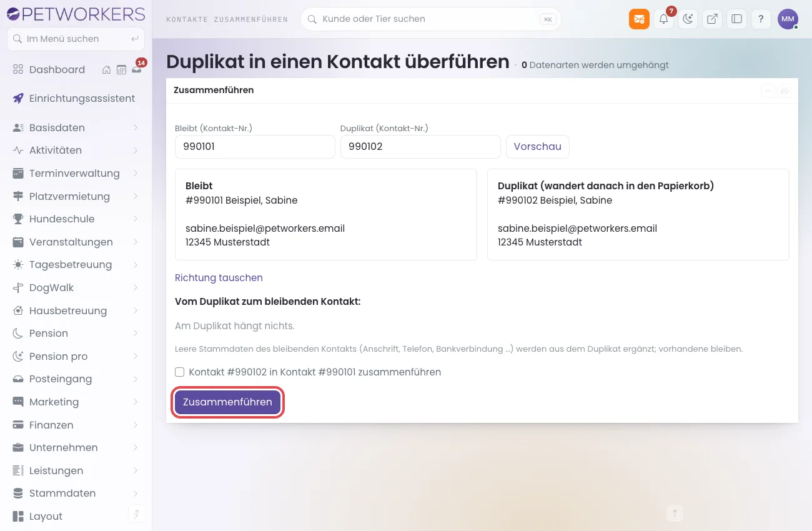Toggle the sidebar layout panel icon
Viewport: 812px width, 531px height.
pyautogui.click(x=736, y=19)
